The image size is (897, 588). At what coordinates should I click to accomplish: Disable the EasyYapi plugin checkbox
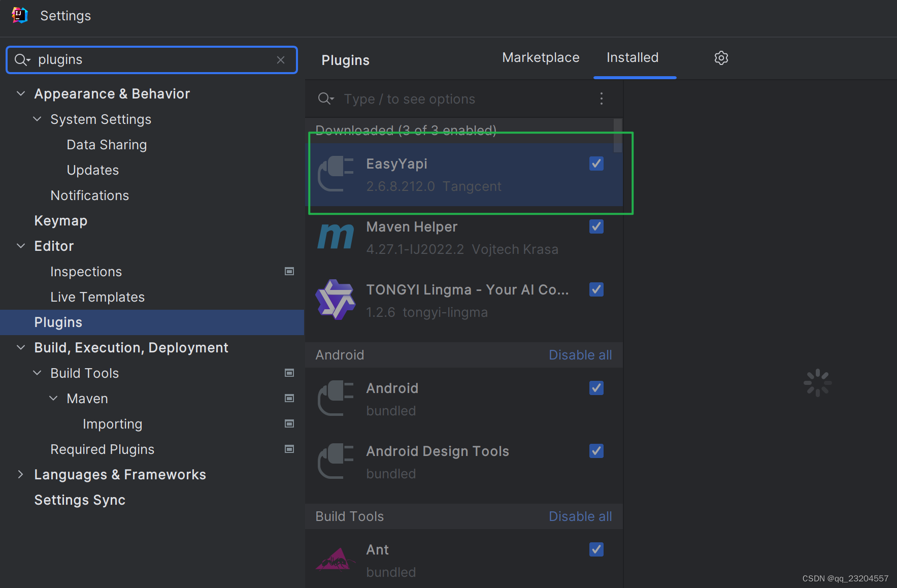596,164
